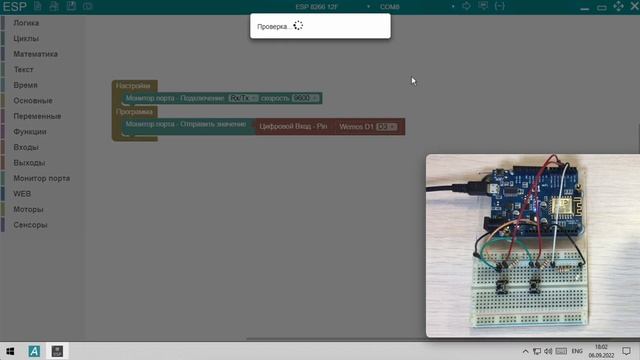Click the ENG language indicator
640x360 pixels.
(x=577, y=351)
